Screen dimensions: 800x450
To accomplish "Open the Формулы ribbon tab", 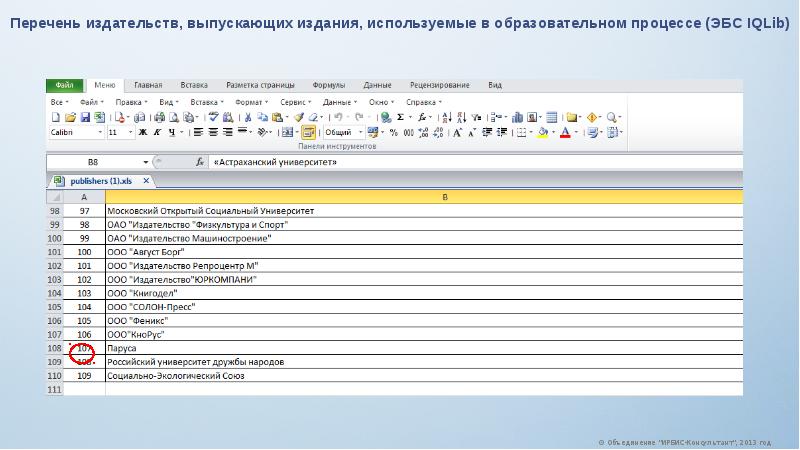I will click(329, 85).
